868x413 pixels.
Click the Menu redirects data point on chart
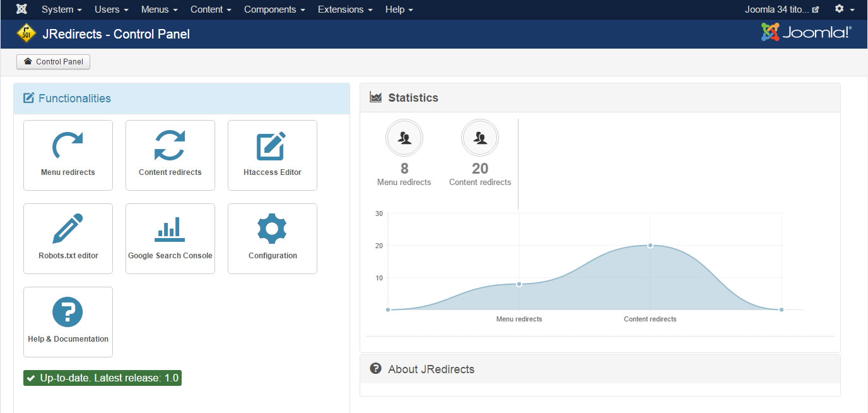(519, 284)
